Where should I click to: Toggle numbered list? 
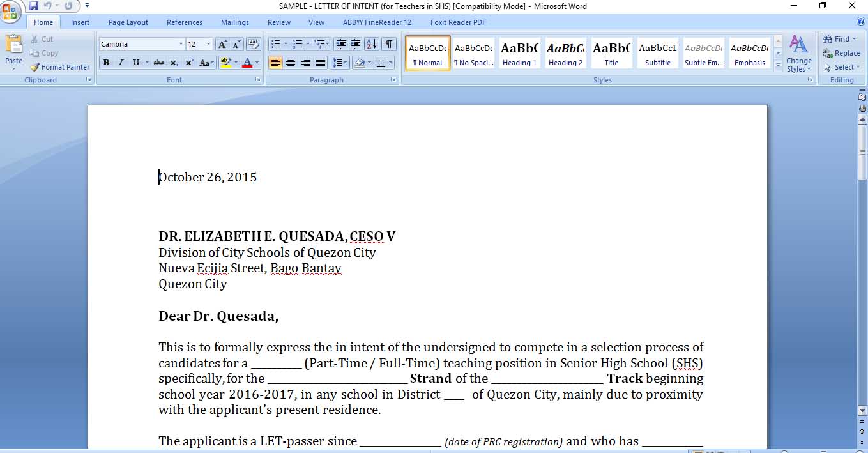click(297, 44)
